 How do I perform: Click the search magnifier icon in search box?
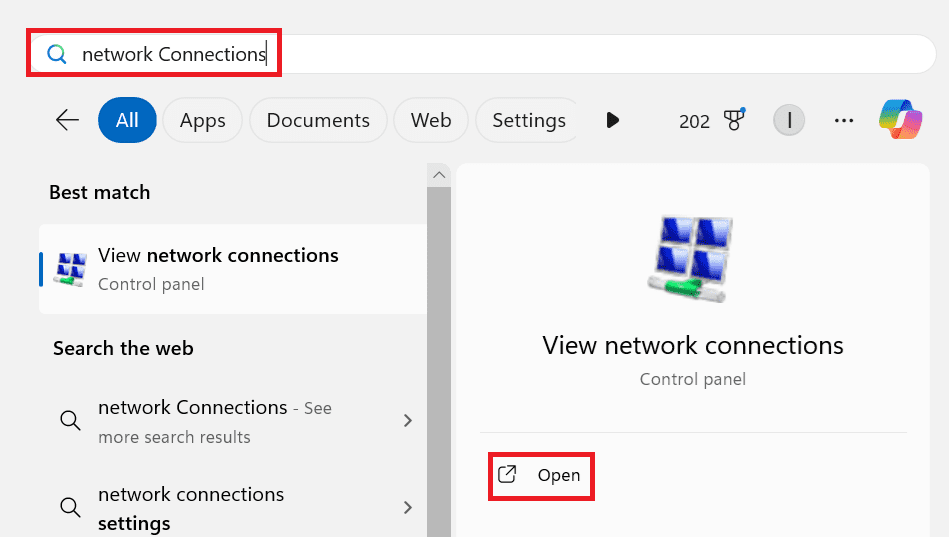pos(57,54)
